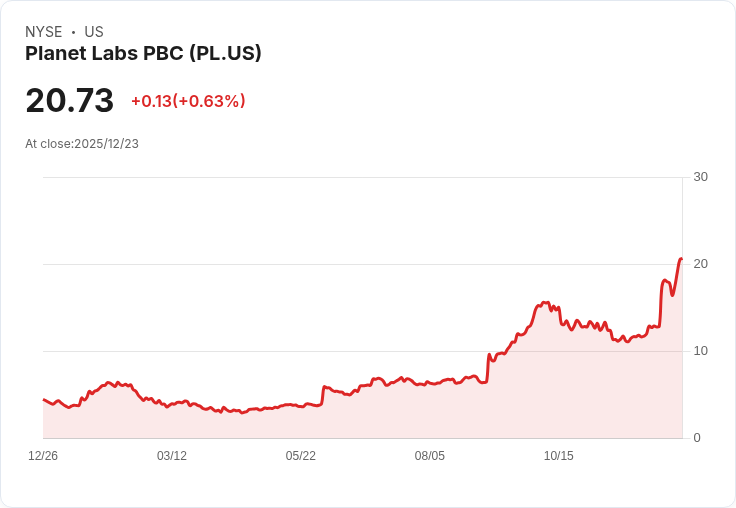Click the 10 y-axis value label
The width and height of the screenshot is (736, 508).
(700, 351)
